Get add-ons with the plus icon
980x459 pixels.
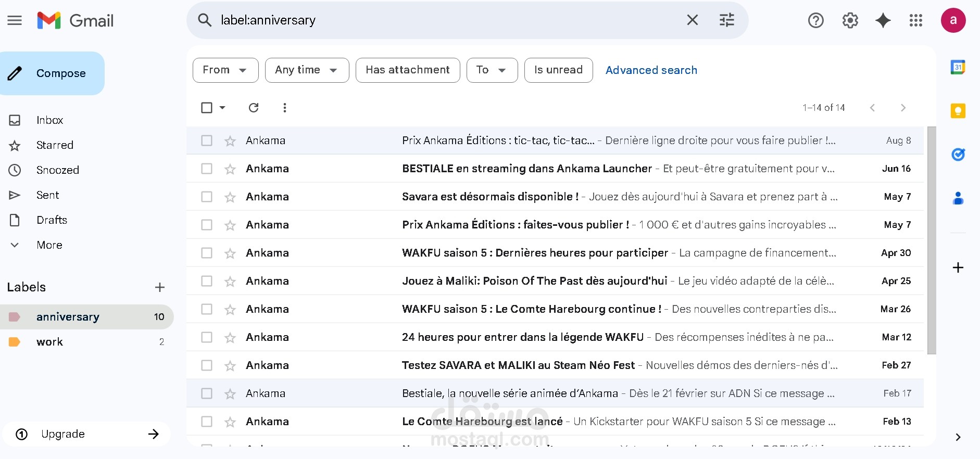click(958, 267)
